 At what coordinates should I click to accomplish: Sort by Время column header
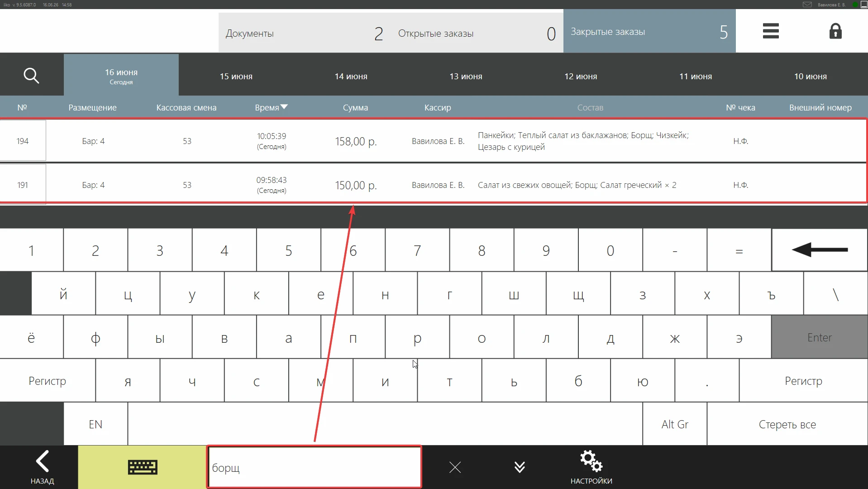pyautogui.click(x=271, y=107)
